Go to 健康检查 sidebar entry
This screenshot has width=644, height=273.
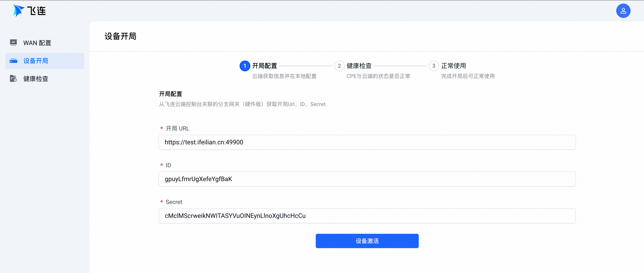point(45,79)
